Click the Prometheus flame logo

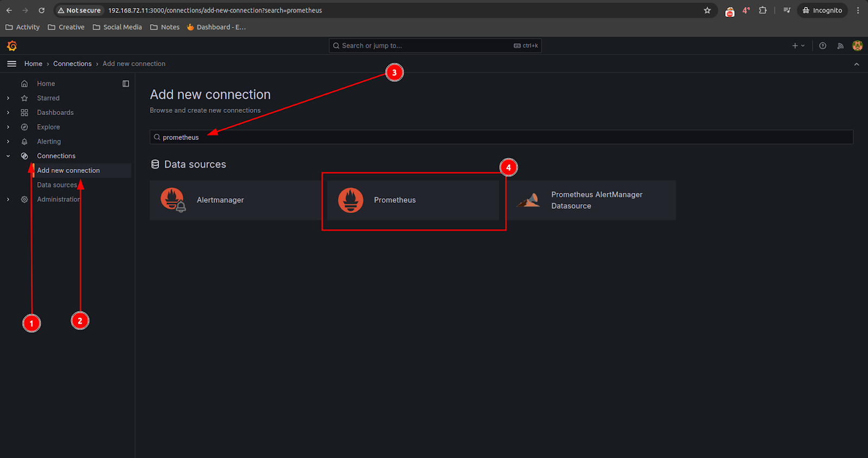(x=350, y=200)
